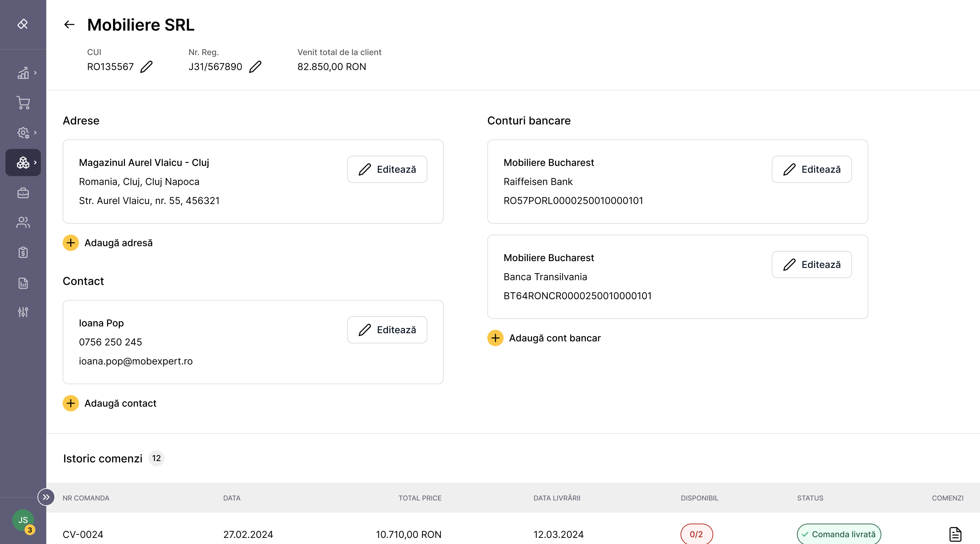Open the JS user avatar profile
980x544 pixels.
23,520
